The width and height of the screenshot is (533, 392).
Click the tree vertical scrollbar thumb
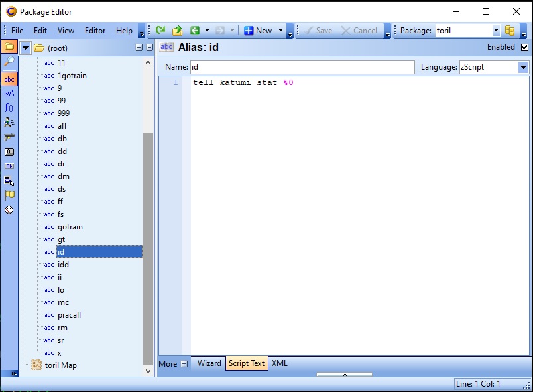pyautogui.click(x=148, y=248)
